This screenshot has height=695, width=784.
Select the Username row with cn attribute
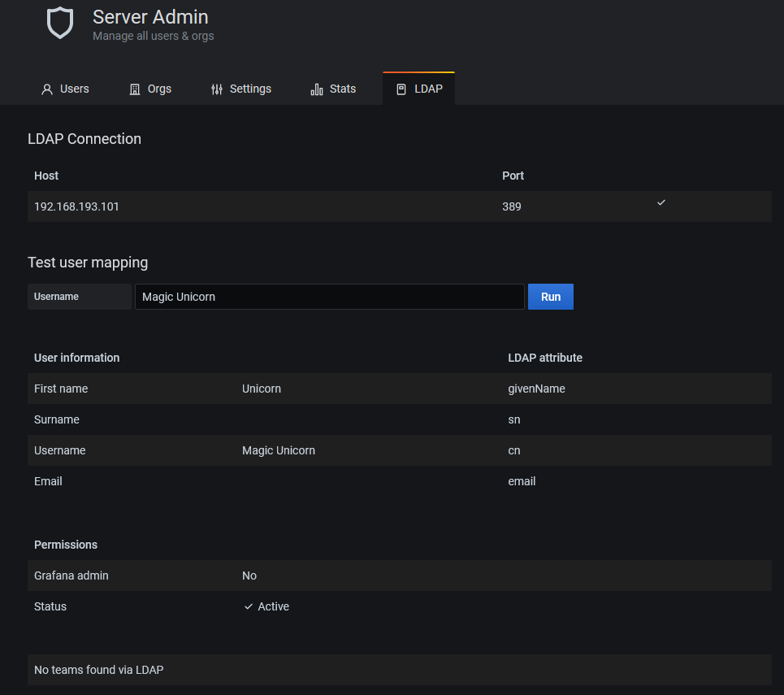point(400,450)
